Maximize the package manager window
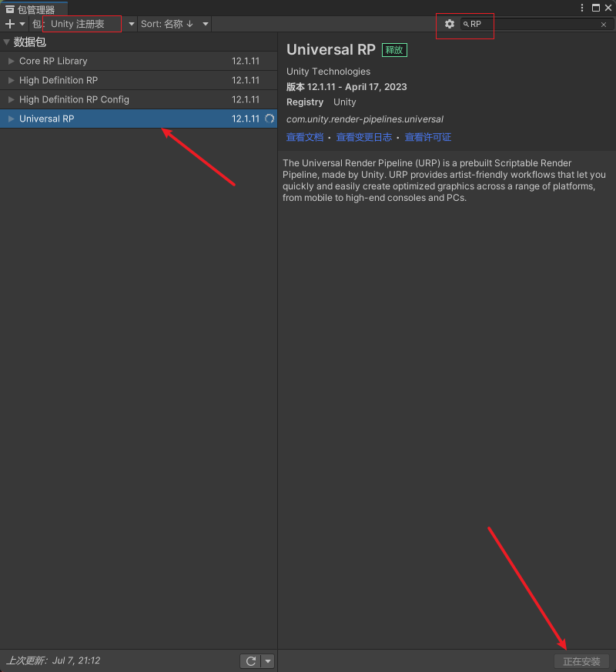Viewport: 616px width, 672px height. pyautogui.click(x=596, y=8)
